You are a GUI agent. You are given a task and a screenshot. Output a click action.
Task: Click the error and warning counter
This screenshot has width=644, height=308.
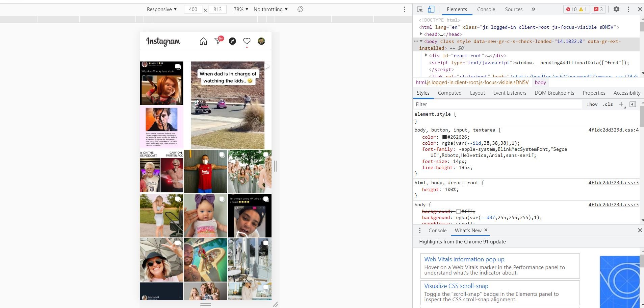pos(576,9)
